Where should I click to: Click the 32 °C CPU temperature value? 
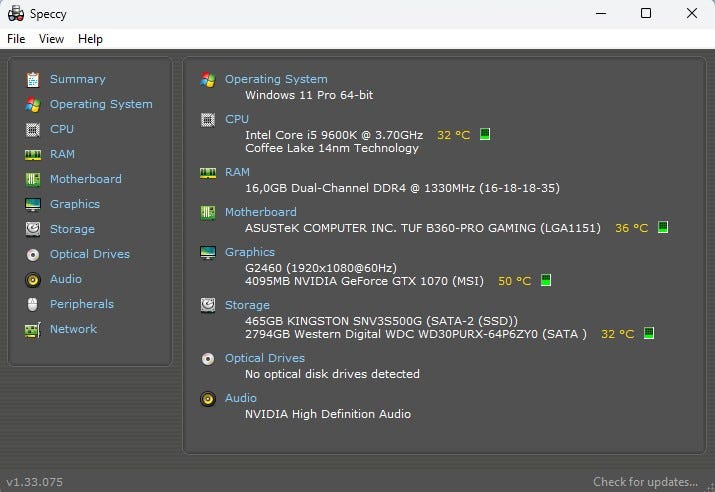click(453, 135)
